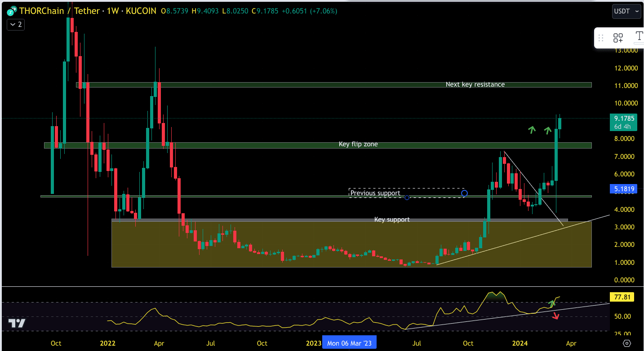Screen dimensions: 644x351
Task: Click the 2024 time axis label
Action: pos(520,343)
